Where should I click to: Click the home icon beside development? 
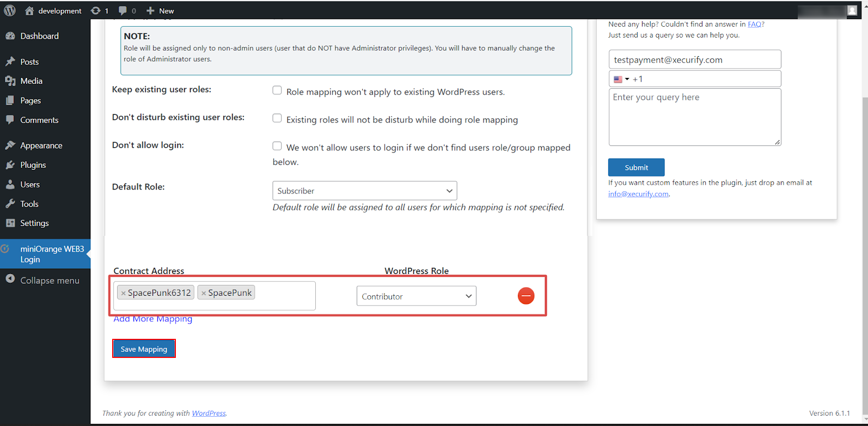click(29, 11)
